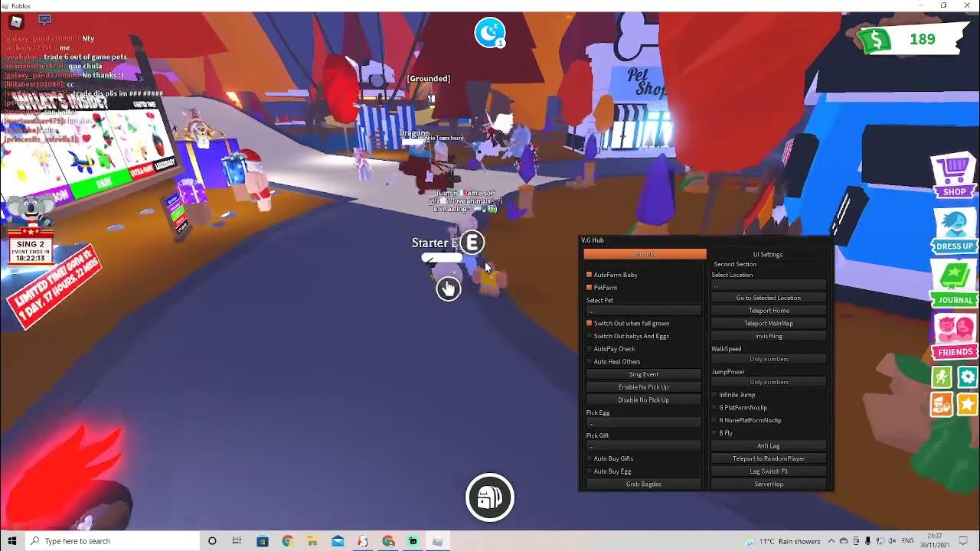Click Enable No Pick Up button
This screenshot has height=551, width=980.
[x=643, y=387]
